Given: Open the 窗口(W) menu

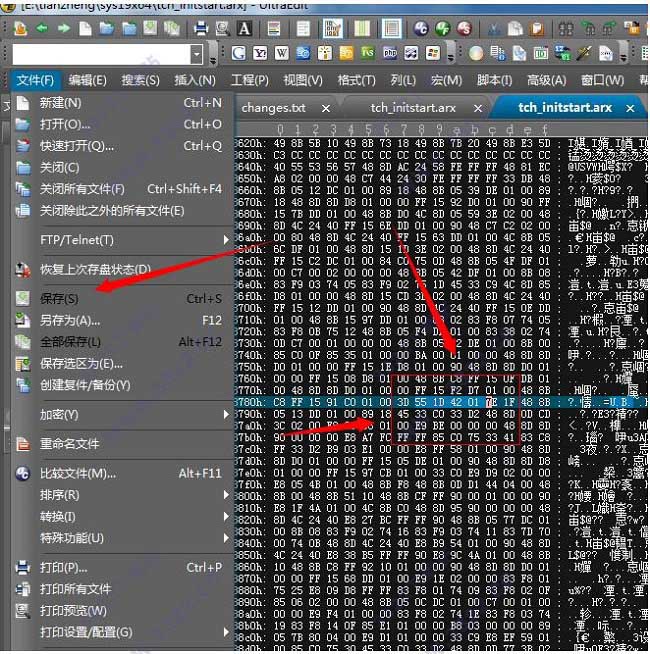Looking at the screenshot, I should point(603,80).
